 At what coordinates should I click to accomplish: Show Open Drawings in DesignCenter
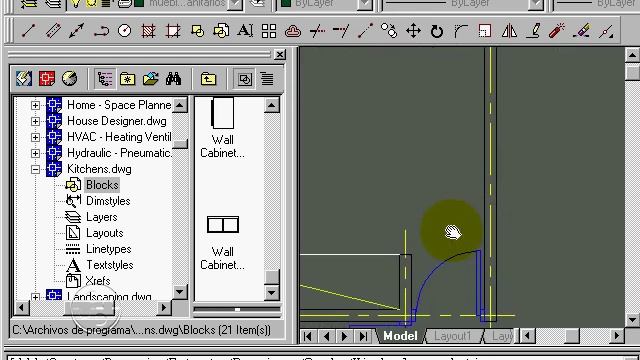tap(47, 78)
